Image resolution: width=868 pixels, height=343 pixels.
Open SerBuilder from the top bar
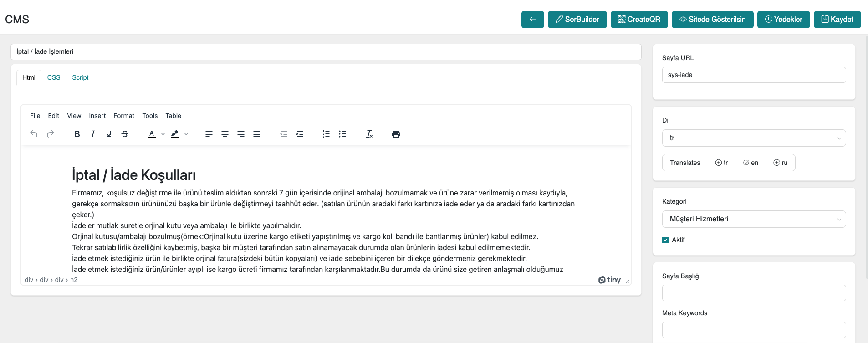tap(577, 20)
